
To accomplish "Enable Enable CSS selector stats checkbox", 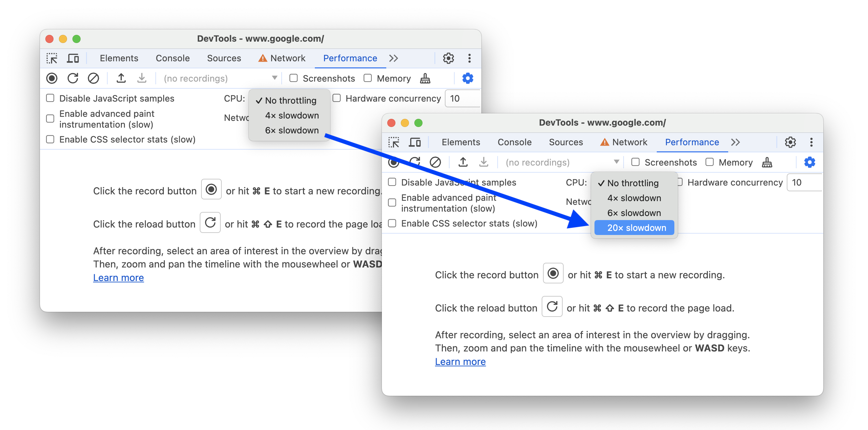I will (394, 223).
